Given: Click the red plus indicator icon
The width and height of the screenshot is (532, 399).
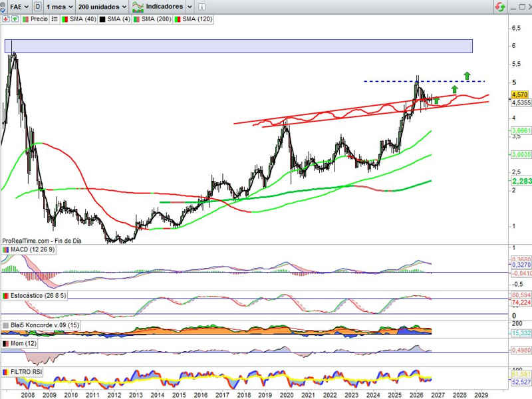Looking at the screenshot, I should (x=6, y=19).
